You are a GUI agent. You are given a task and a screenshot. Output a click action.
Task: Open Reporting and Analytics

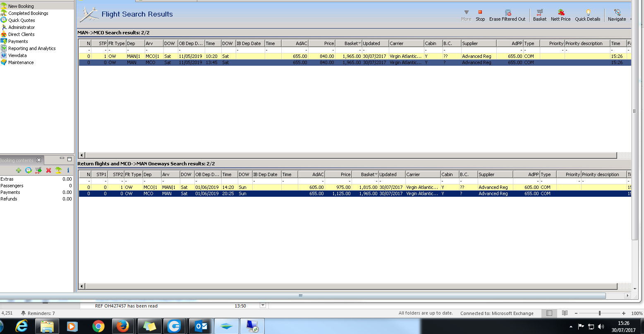[32, 48]
